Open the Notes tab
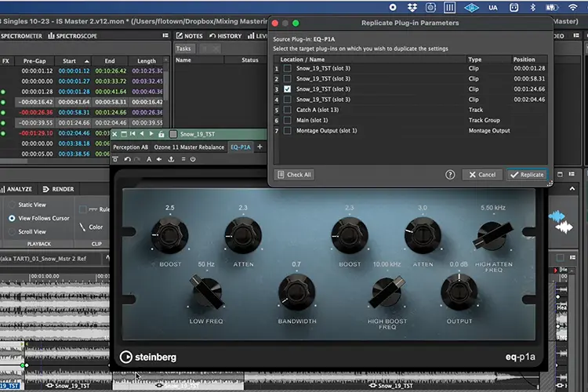Screen dimensions: 588x392 [190, 35]
